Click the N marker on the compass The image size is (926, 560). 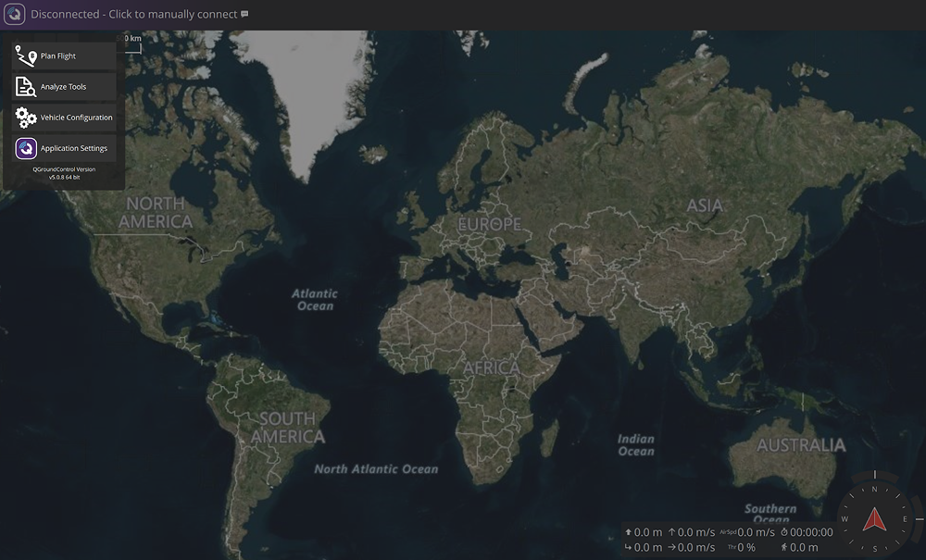(874, 490)
